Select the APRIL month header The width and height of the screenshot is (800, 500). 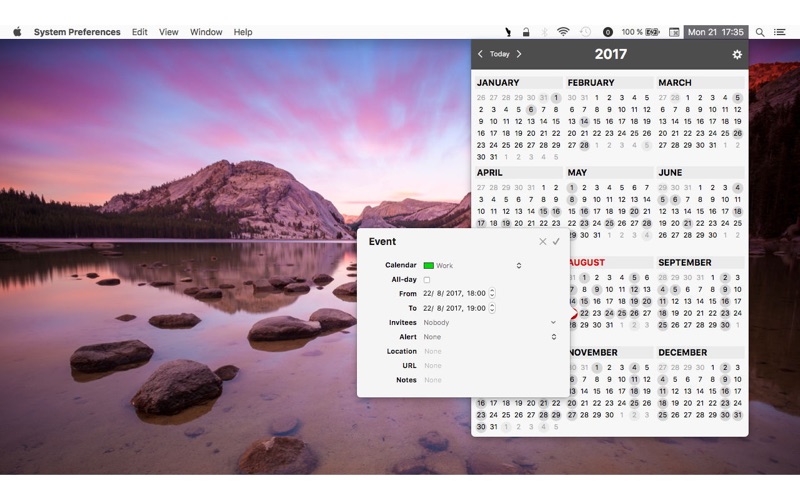[518, 172]
